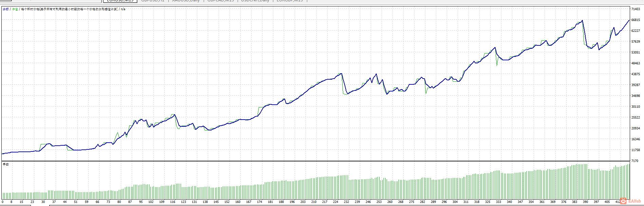Click trade number 203 on the bottom axis
Image resolution: width=644 pixels, height=206 pixels.
click(x=303, y=202)
